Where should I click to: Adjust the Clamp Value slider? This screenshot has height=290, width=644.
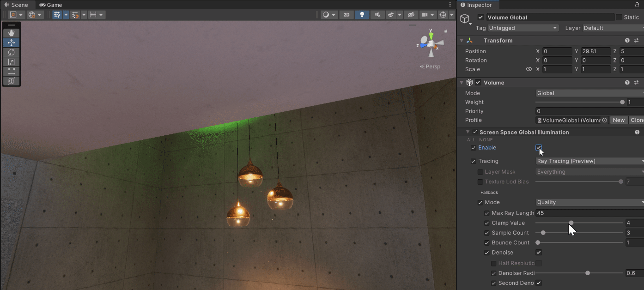(x=579, y=223)
